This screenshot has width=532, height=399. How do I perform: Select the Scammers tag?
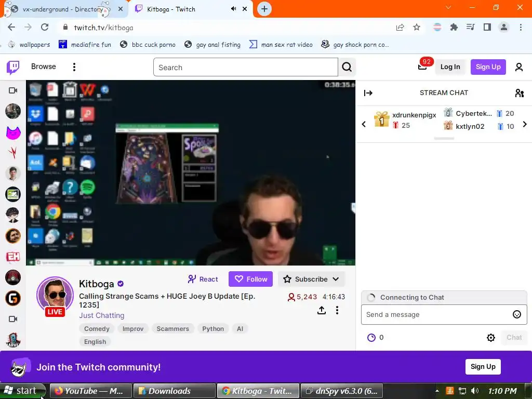pyautogui.click(x=172, y=329)
